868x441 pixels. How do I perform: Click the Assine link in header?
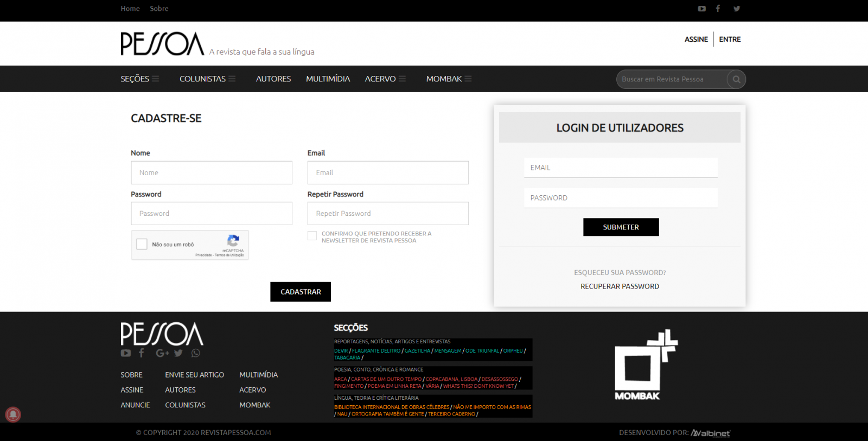tap(696, 40)
